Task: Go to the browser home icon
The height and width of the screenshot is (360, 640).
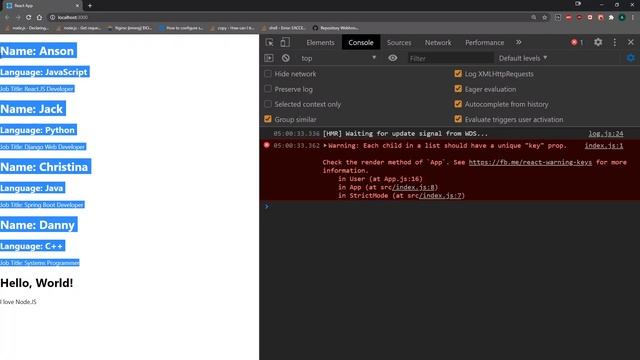Action: tap(39, 18)
